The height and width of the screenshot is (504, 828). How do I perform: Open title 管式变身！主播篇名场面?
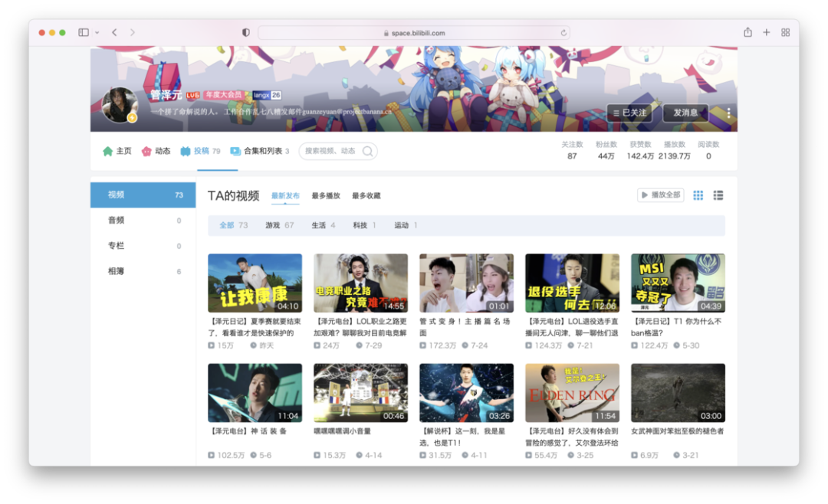coord(465,327)
